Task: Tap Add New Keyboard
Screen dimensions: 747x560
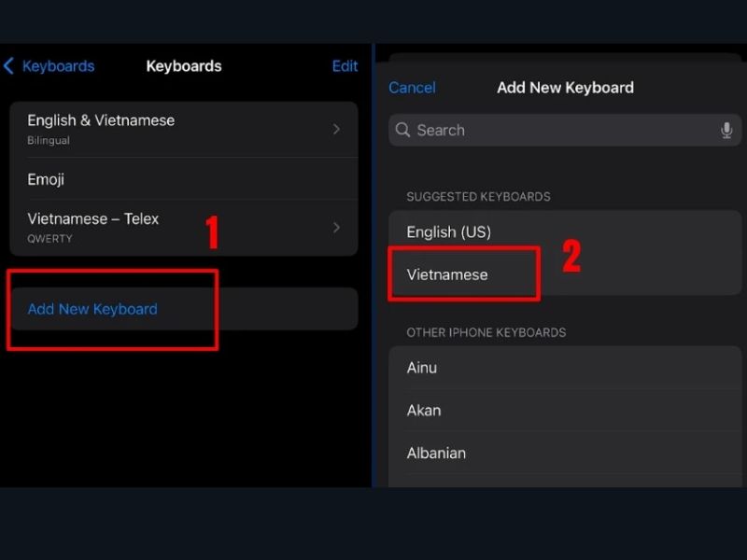Action: click(x=92, y=309)
